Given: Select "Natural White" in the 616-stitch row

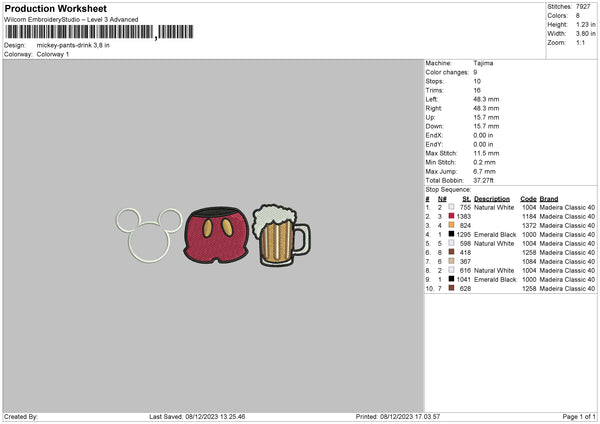Looking at the screenshot, I should pyautogui.click(x=494, y=271).
